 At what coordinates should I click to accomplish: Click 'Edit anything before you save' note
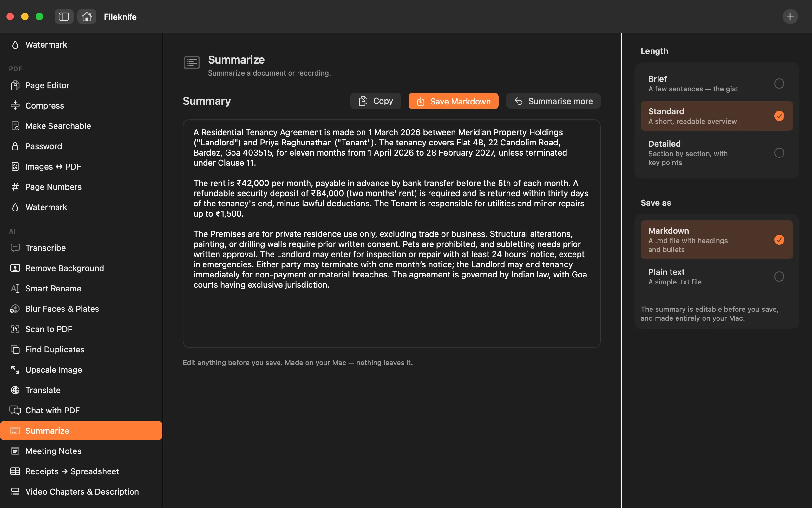click(x=298, y=363)
